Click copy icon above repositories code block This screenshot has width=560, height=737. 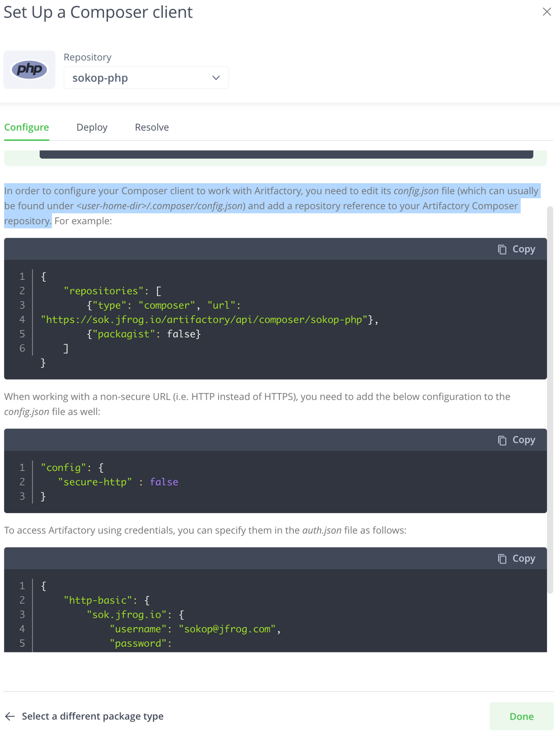pyautogui.click(x=502, y=249)
